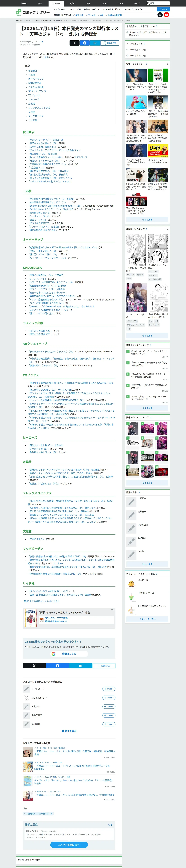Click the ログイン button
Screen dimensions: 186x868
click(163, 9)
